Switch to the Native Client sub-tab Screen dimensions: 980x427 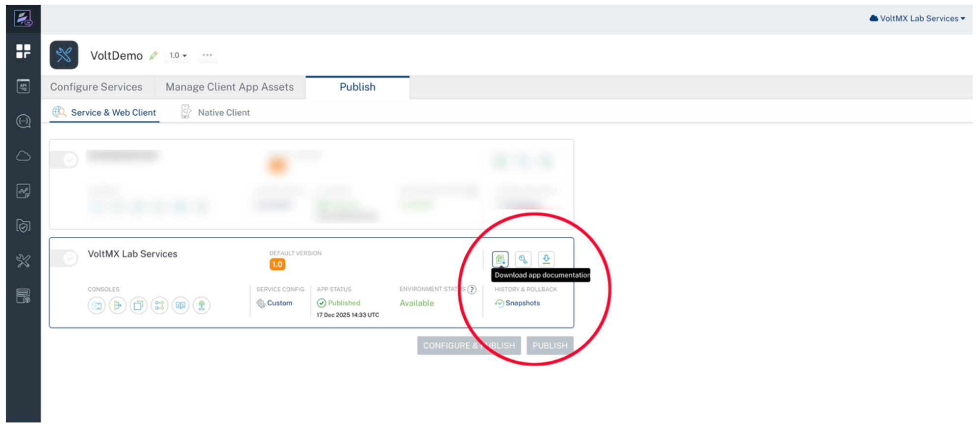point(216,112)
